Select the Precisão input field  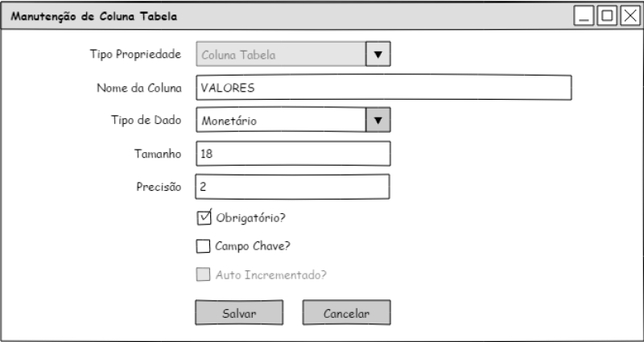click(x=293, y=187)
